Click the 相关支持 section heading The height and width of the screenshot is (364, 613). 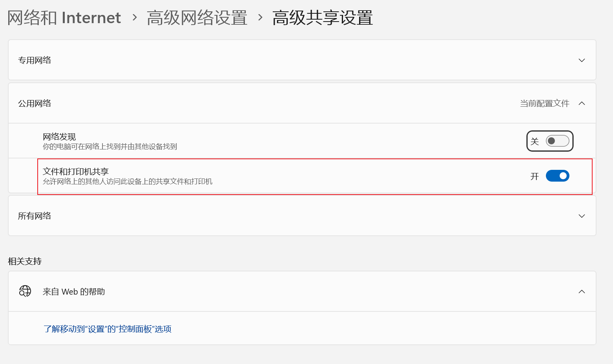point(24,261)
